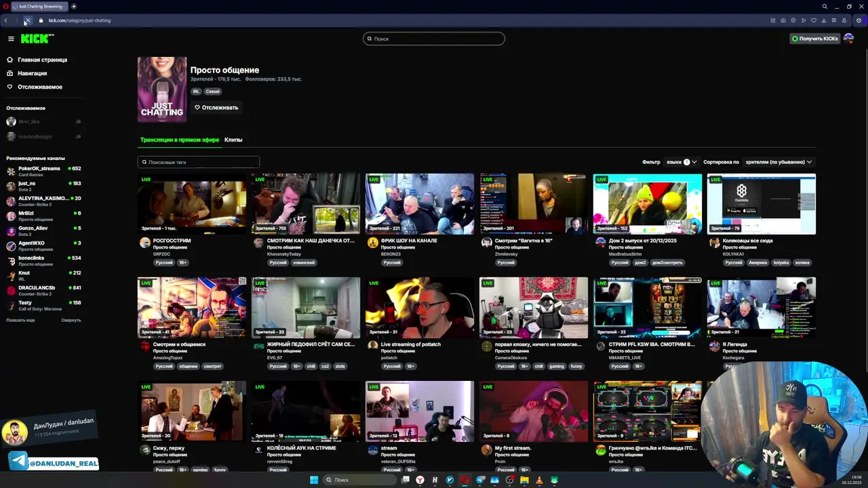Click EVG_67 streamer avatar
868x488 pixels.
(258, 346)
